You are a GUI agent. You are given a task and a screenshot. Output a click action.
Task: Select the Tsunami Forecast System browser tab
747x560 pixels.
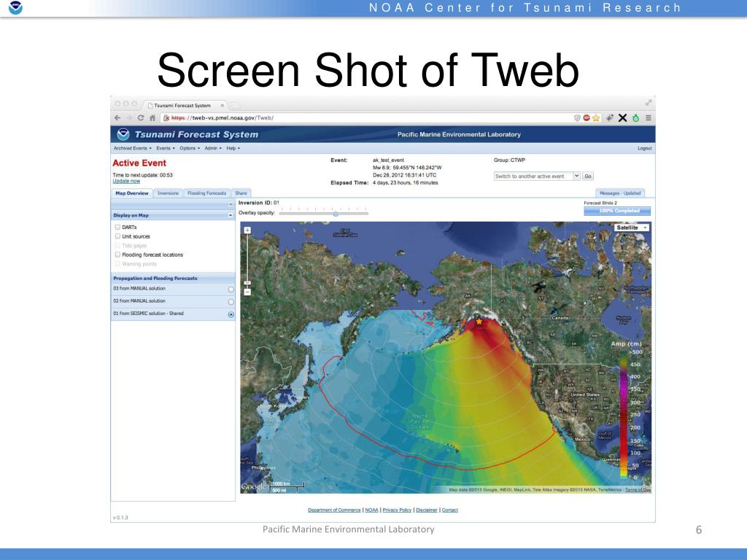pyautogui.click(x=183, y=105)
